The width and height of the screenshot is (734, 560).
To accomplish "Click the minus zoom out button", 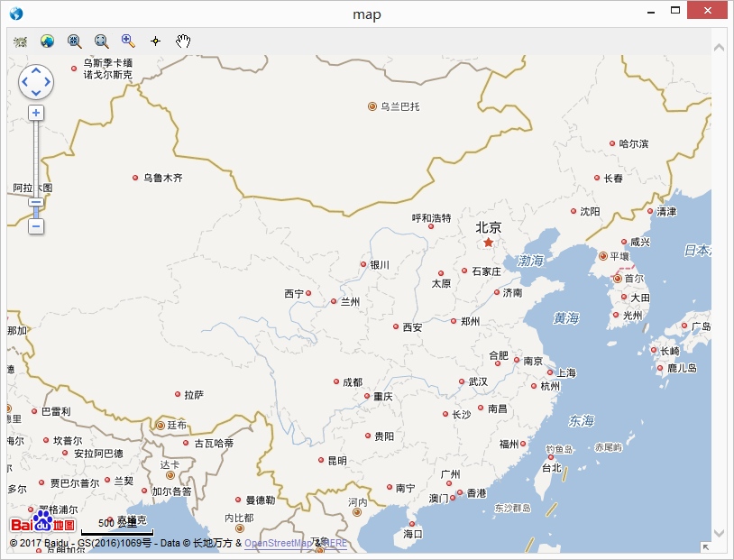I will coord(36,226).
